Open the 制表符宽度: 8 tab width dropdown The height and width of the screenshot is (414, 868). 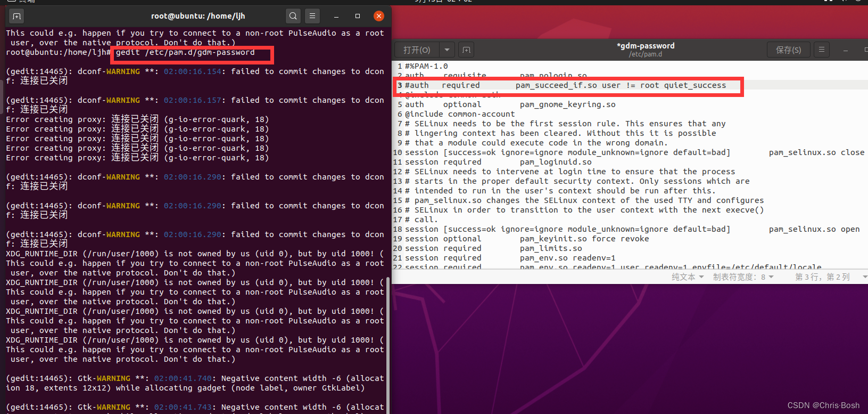click(743, 277)
